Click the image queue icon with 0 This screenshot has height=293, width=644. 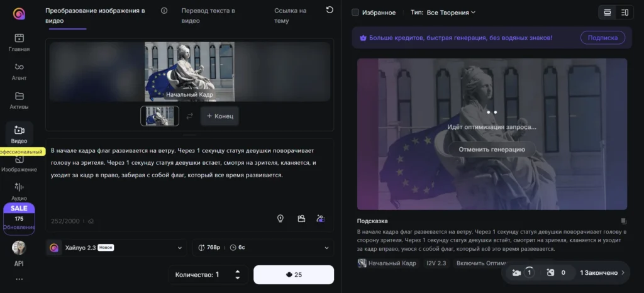(x=557, y=272)
